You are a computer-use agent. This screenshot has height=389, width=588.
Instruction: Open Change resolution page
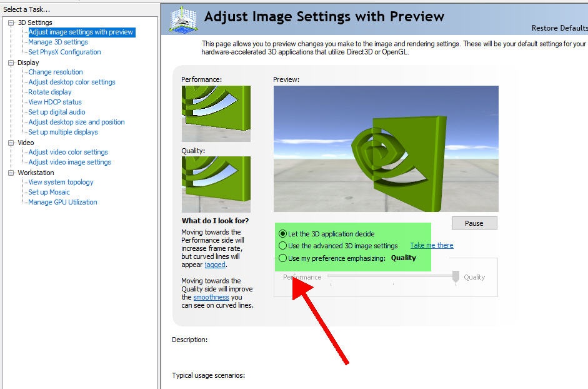pos(56,72)
